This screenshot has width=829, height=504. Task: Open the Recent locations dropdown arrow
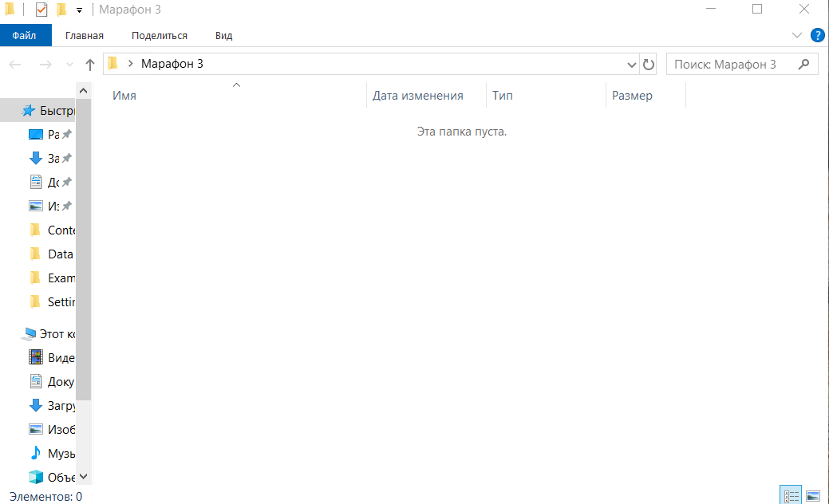point(69,65)
